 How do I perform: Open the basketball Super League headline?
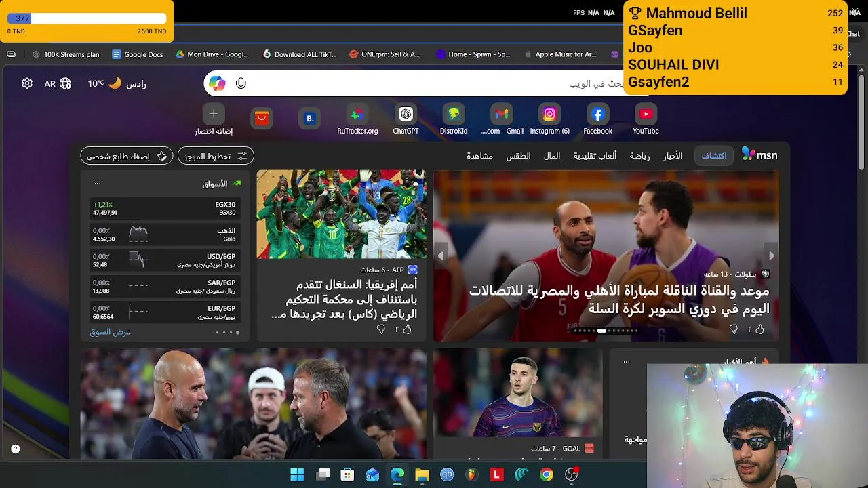coord(619,300)
